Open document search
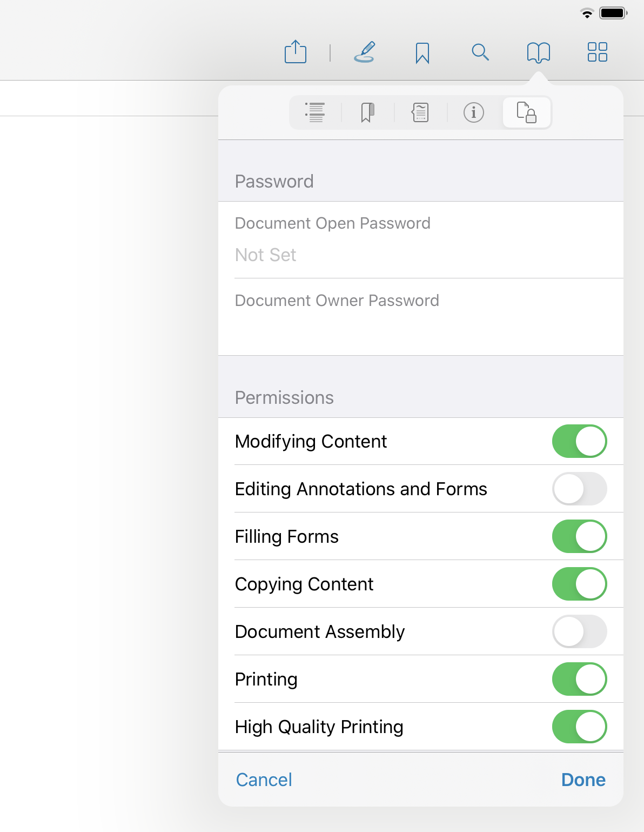 (480, 52)
